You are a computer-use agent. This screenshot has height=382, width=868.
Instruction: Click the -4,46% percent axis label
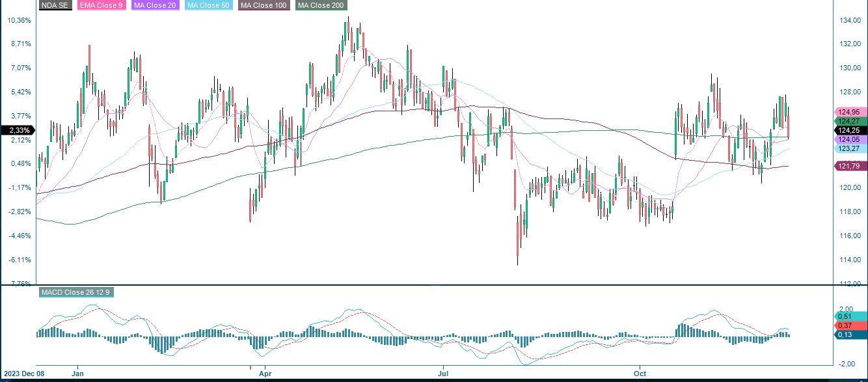(x=19, y=236)
